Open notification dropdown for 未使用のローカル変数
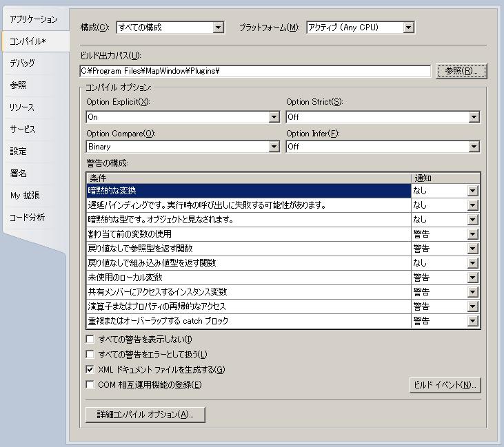The image size is (504, 447). 472,278
